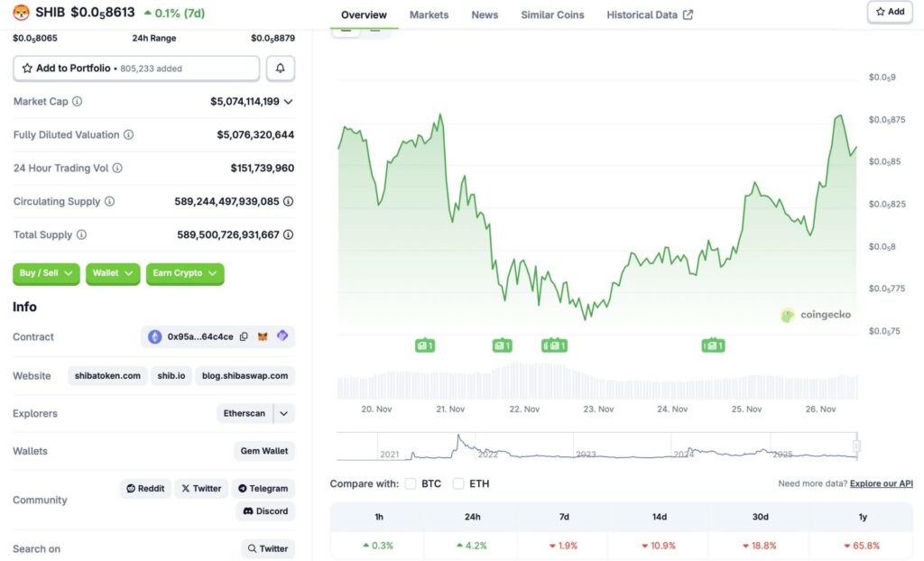Add token to MetaMask via fox icon
Screen dimensions: 924x561
point(262,336)
